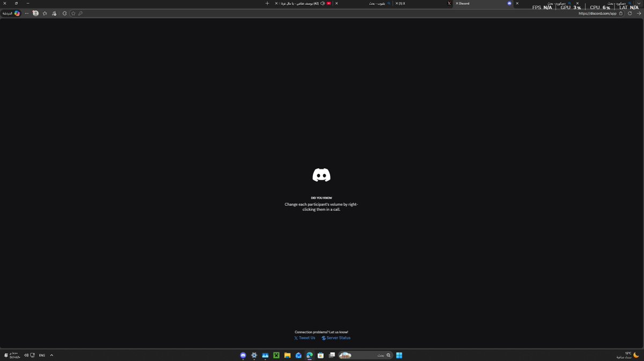The height and width of the screenshot is (361, 644).
Task: Open the YouTube tab playing audio
Action: 303,3
